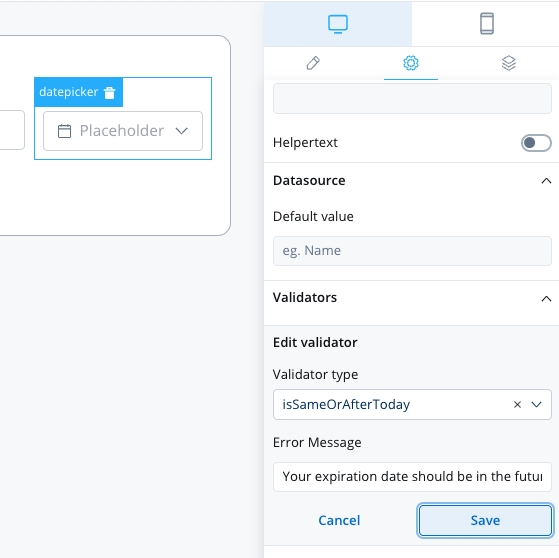Switch to desktop preview monitor icon

click(338, 24)
